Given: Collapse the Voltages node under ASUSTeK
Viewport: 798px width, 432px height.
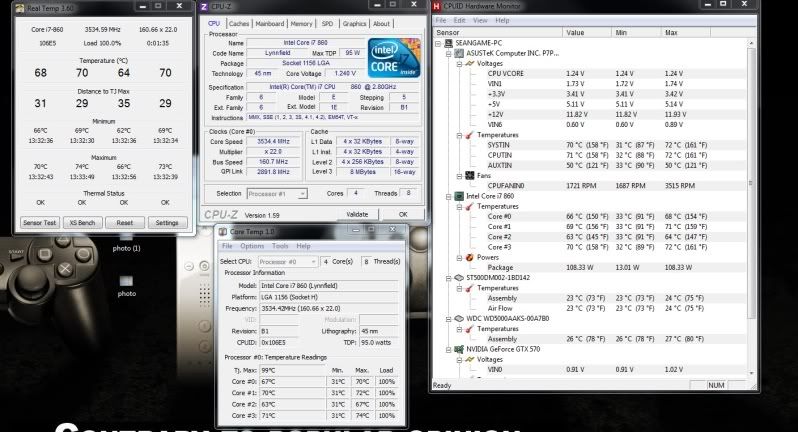Looking at the screenshot, I should pos(459,64).
